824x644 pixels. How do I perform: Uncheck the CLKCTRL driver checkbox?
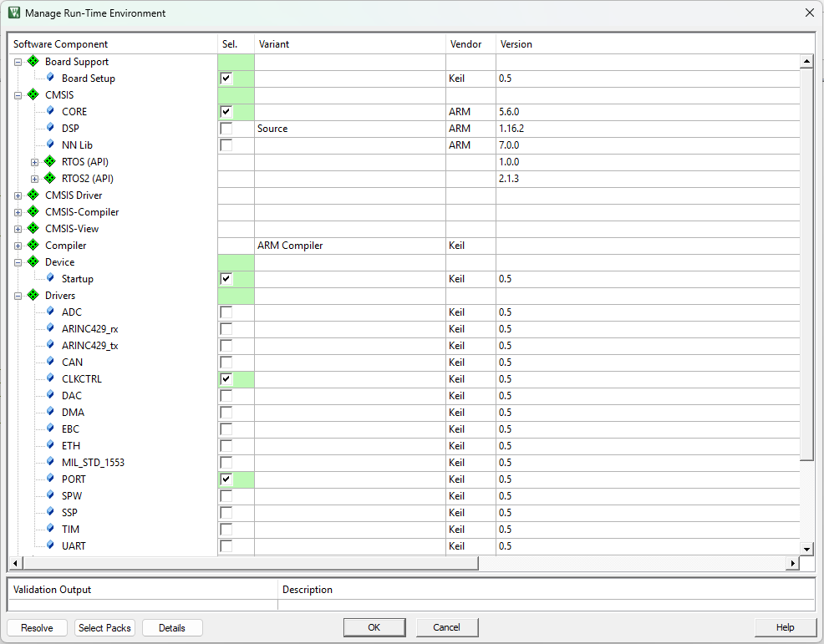point(226,379)
